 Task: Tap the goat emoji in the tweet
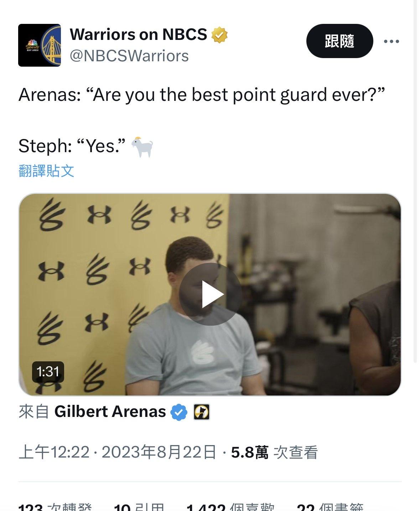pyautogui.click(x=142, y=146)
